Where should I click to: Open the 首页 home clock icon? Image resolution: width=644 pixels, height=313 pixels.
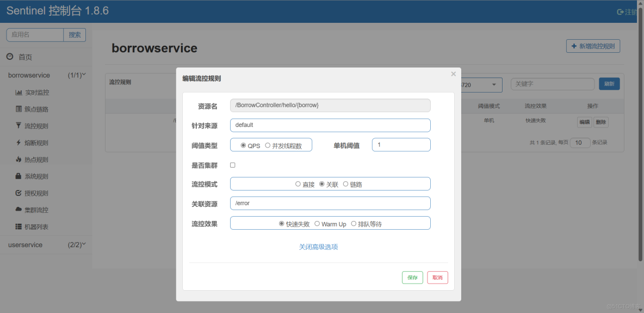tap(10, 57)
